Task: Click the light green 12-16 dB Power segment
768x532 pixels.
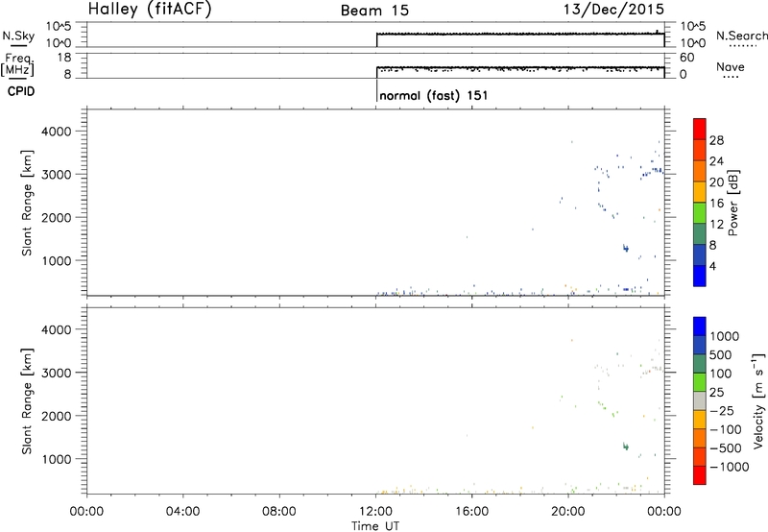Action: [x=700, y=213]
